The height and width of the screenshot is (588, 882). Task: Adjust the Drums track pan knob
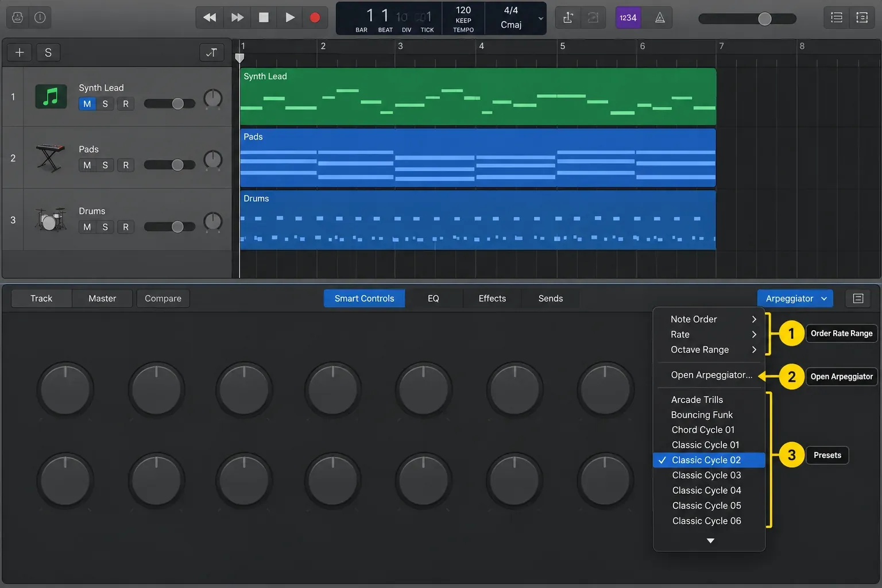point(213,222)
